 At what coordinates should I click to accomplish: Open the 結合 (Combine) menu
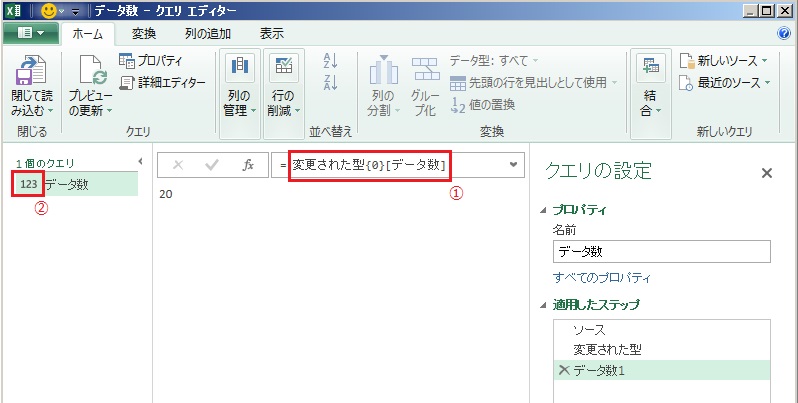coord(649,94)
